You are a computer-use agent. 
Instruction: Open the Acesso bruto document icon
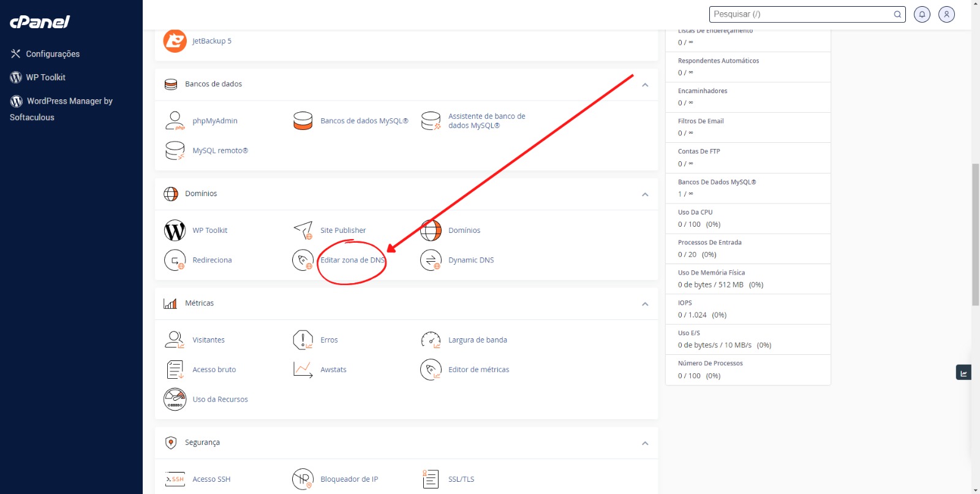click(175, 370)
